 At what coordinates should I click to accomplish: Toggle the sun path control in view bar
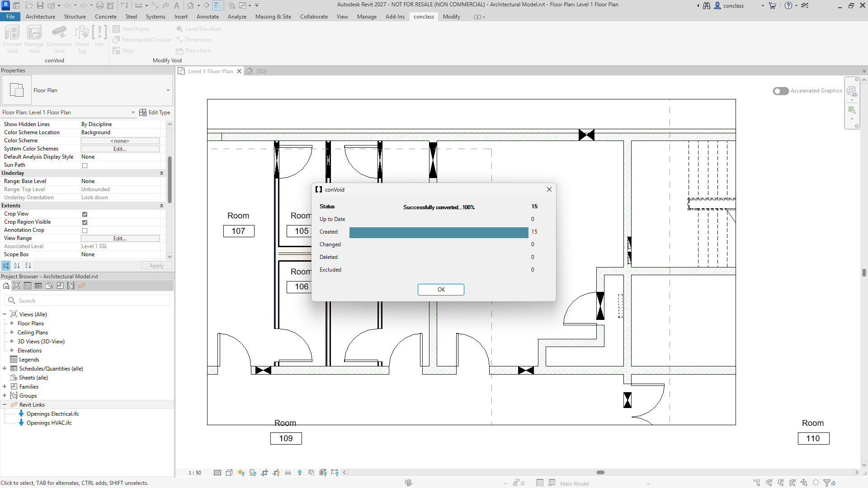[241, 473]
